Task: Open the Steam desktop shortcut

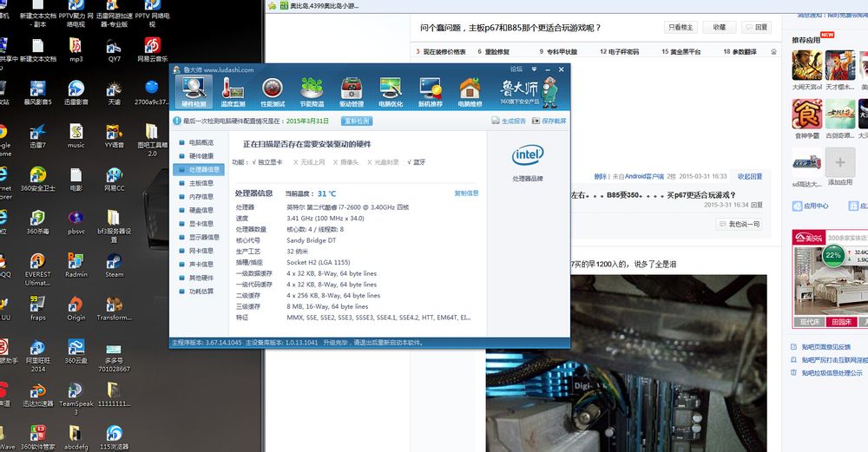Action: coord(114,265)
